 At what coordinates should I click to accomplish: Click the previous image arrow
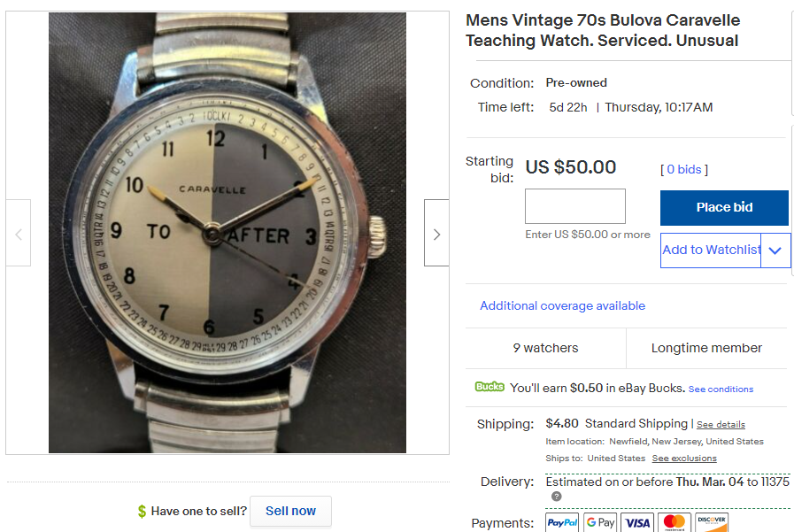[19, 233]
